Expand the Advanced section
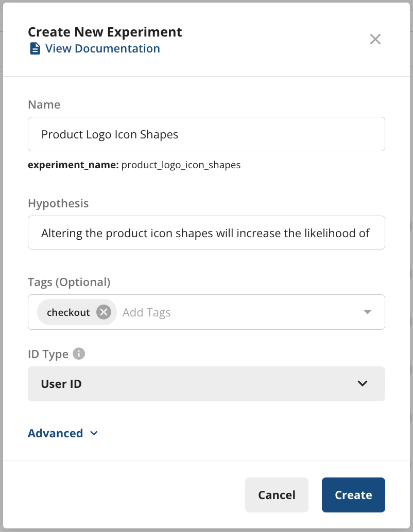 tap(56, 433)
